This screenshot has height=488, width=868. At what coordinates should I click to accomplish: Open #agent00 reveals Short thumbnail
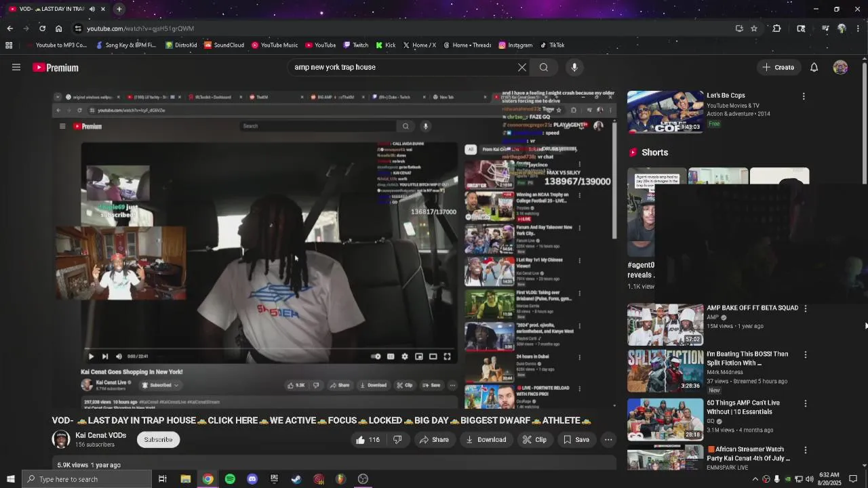coord(641,211)
